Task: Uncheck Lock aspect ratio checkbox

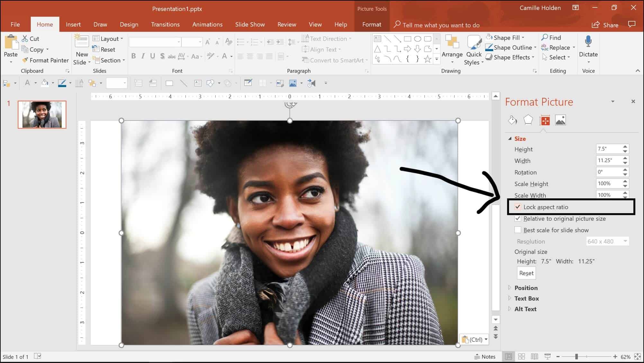Action: [x=518, y=207]
